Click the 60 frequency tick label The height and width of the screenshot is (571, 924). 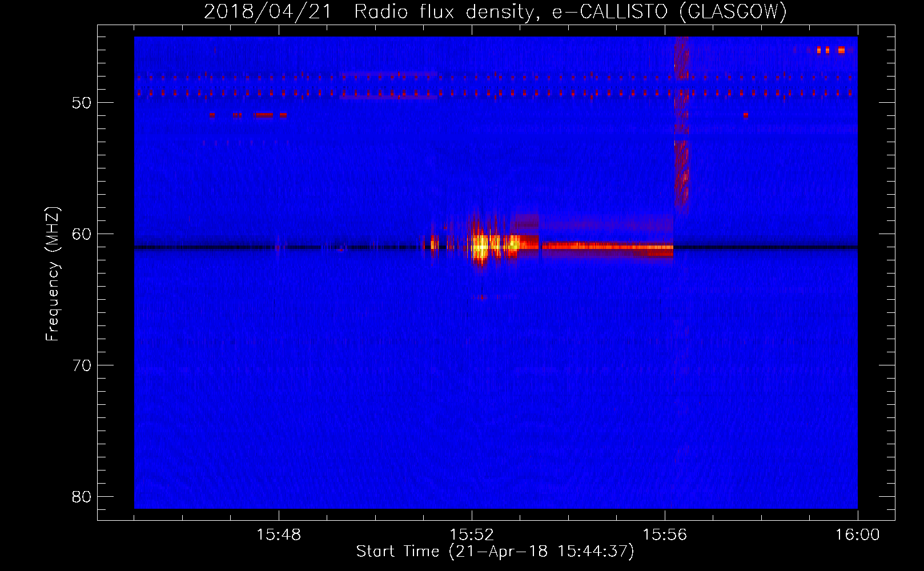click(x=82, y=234)
